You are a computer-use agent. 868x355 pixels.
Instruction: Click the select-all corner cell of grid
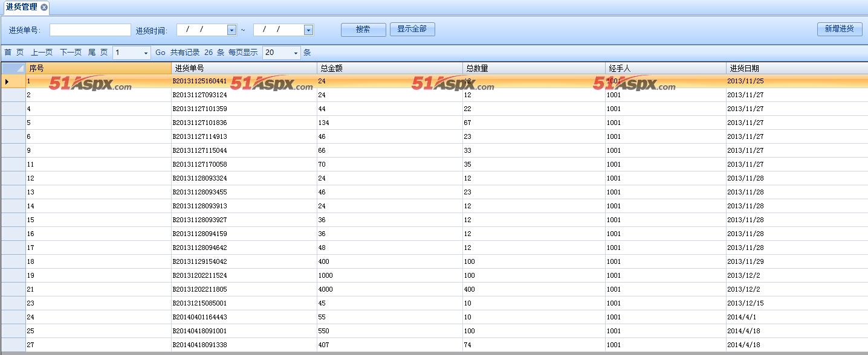13,68
